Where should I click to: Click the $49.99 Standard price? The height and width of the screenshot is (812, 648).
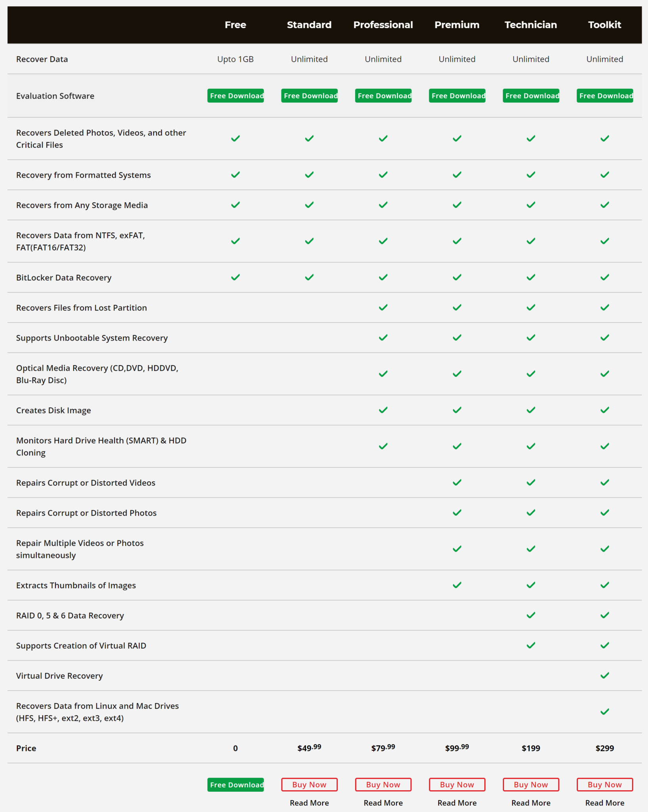(309, 748)
